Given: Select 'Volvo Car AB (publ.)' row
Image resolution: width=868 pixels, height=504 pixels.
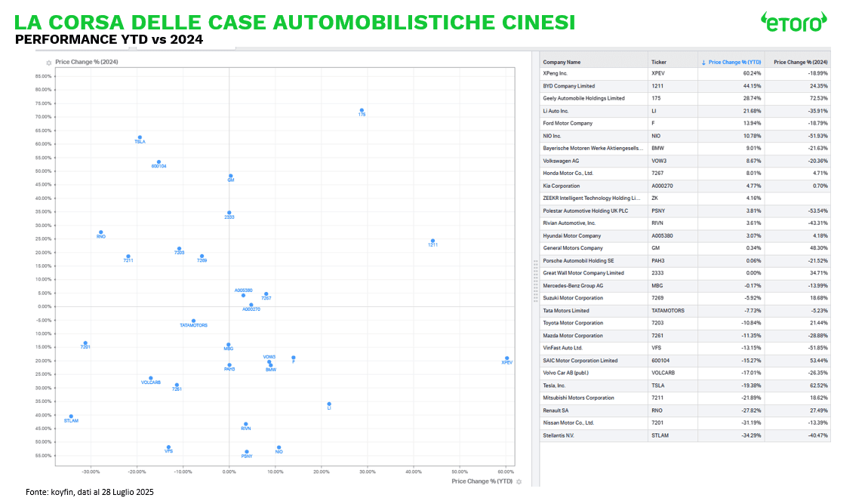Looking at the screenshot, I should click(x=685, y=373).
